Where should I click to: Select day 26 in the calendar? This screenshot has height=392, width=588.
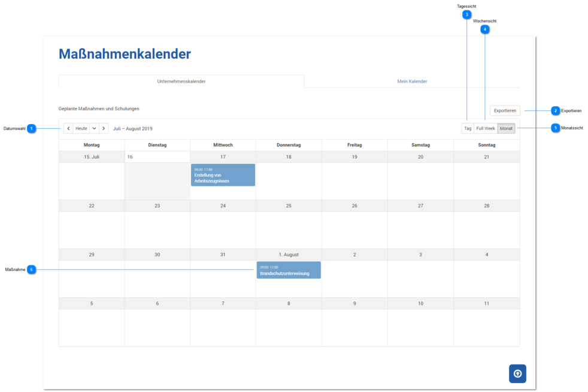(354, 206)
